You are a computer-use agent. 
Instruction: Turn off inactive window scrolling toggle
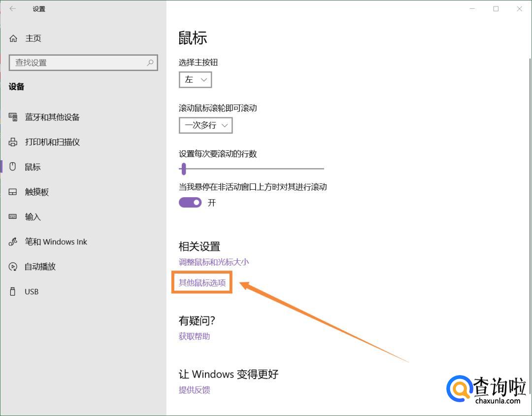[190, 203]
